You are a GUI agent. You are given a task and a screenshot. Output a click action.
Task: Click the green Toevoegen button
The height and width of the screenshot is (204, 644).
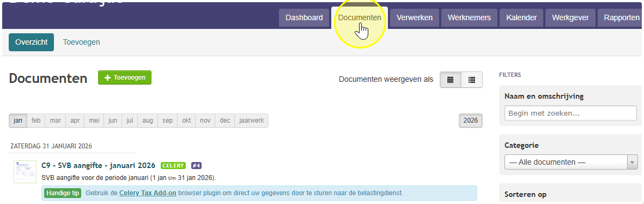click(125, 77)
